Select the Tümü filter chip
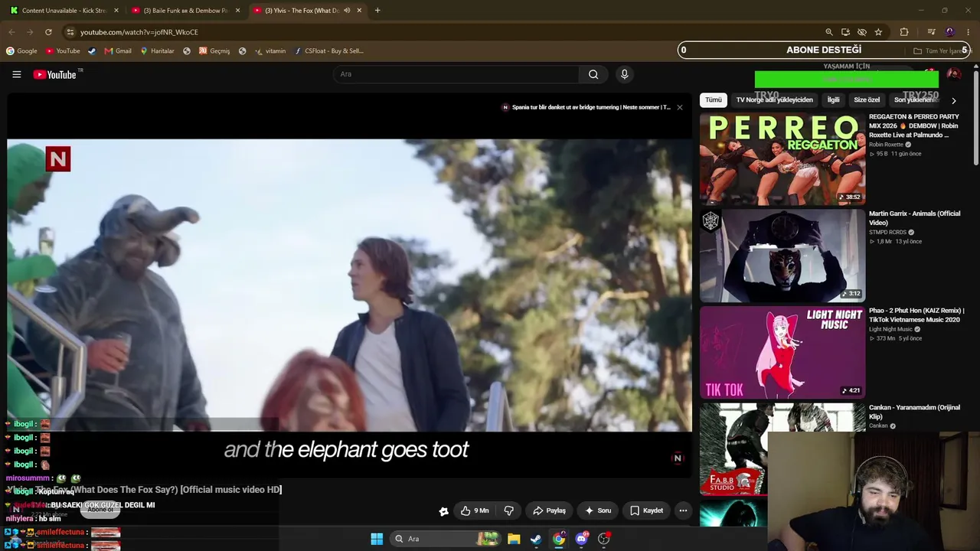 [714, 99]
